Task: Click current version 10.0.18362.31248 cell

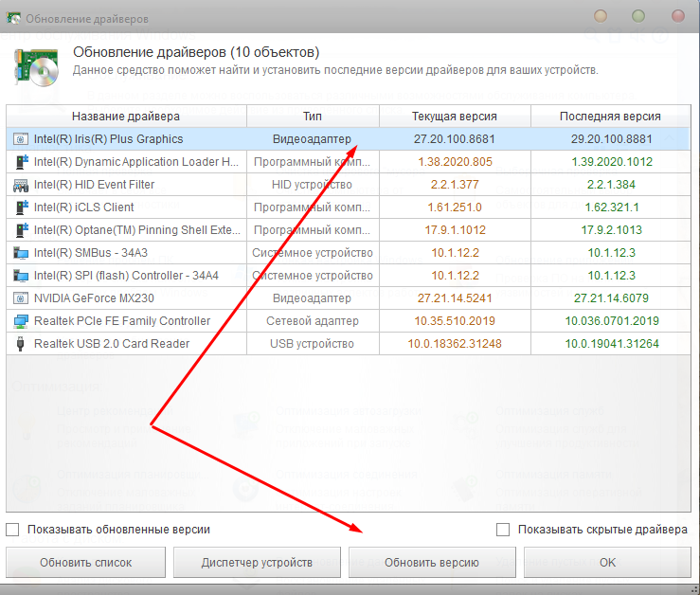Action: [x=455, y=344]
